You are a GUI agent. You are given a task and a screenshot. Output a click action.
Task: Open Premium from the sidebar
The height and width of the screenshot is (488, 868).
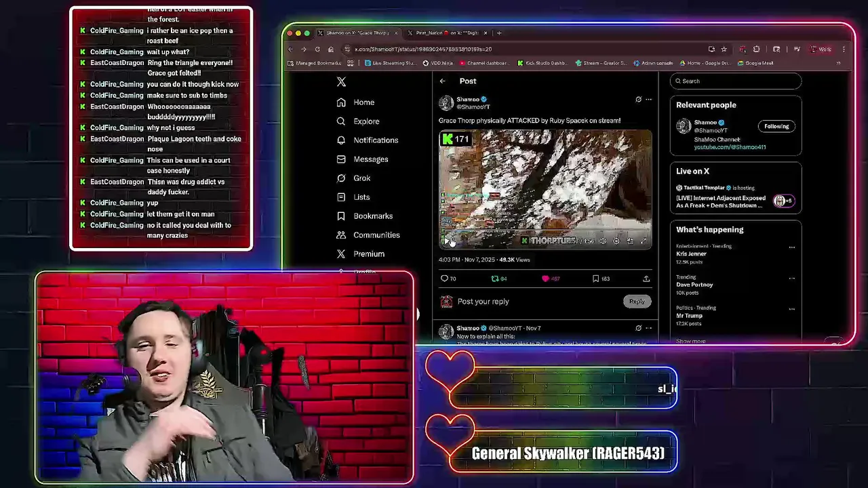coord(360,254)
